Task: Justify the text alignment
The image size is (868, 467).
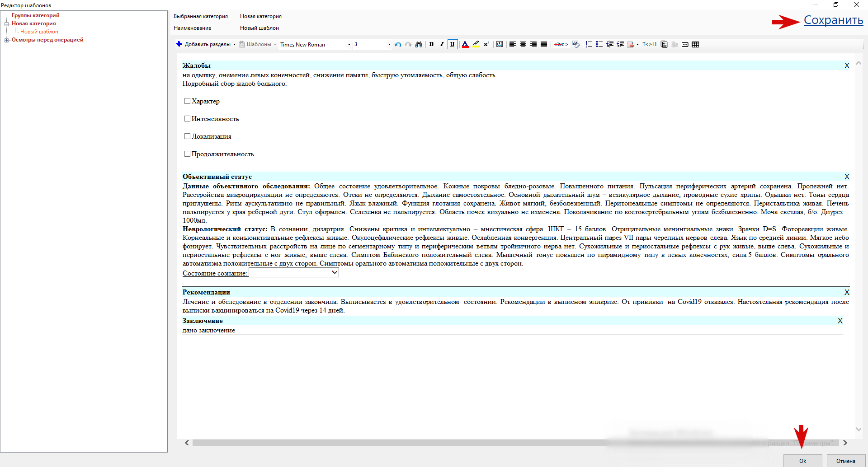Action: pos(544,44)
